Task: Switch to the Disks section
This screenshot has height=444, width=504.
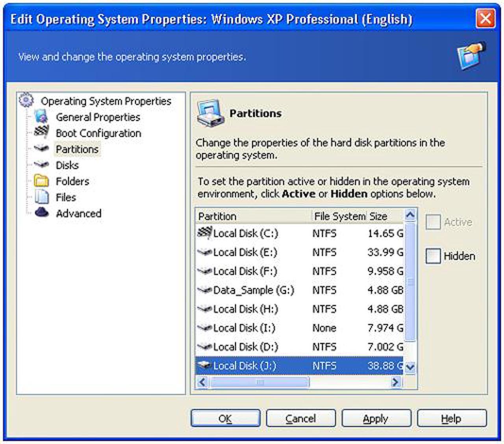Action: point(67,165)
